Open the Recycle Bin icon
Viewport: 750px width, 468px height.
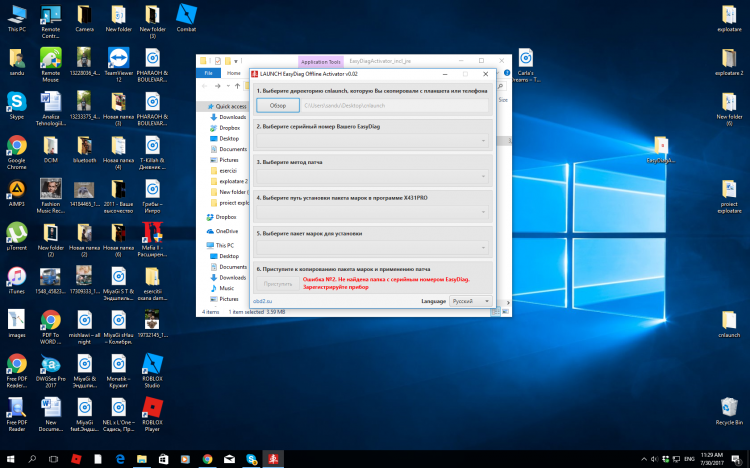coord(729,407)
